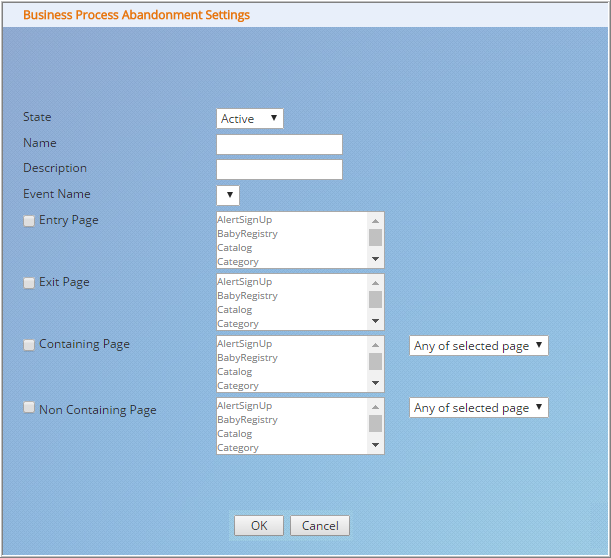Click the Cancel button
Image resolution: width=611 pixels, height=558 pixels.
320,526
